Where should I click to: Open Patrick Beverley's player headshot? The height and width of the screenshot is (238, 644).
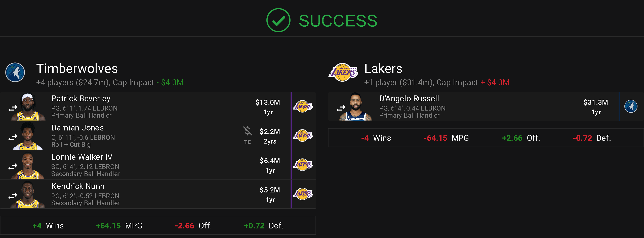coord(28,107)
